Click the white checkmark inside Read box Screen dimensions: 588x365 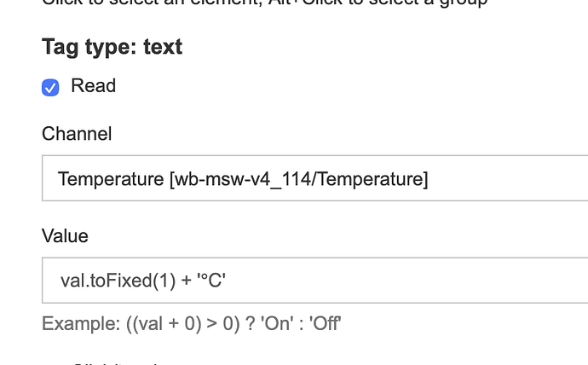pos(50,88)
